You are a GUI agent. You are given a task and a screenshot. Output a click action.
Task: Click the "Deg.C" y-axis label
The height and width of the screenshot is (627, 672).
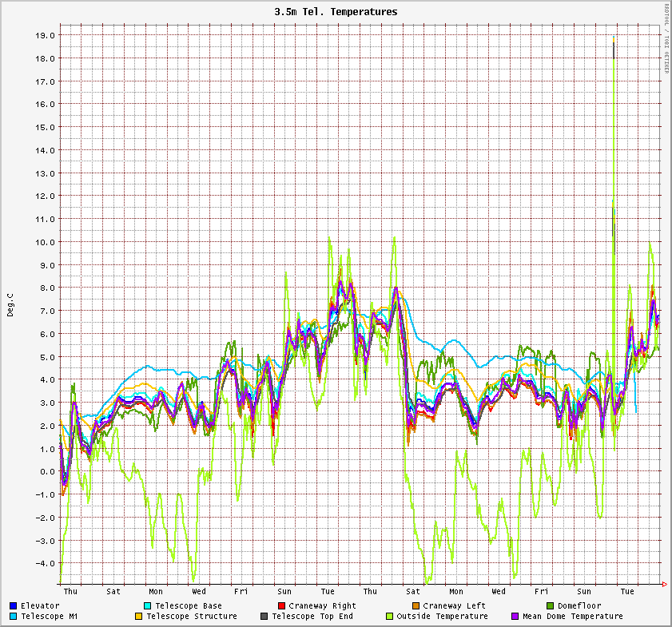tap(11, 305)
